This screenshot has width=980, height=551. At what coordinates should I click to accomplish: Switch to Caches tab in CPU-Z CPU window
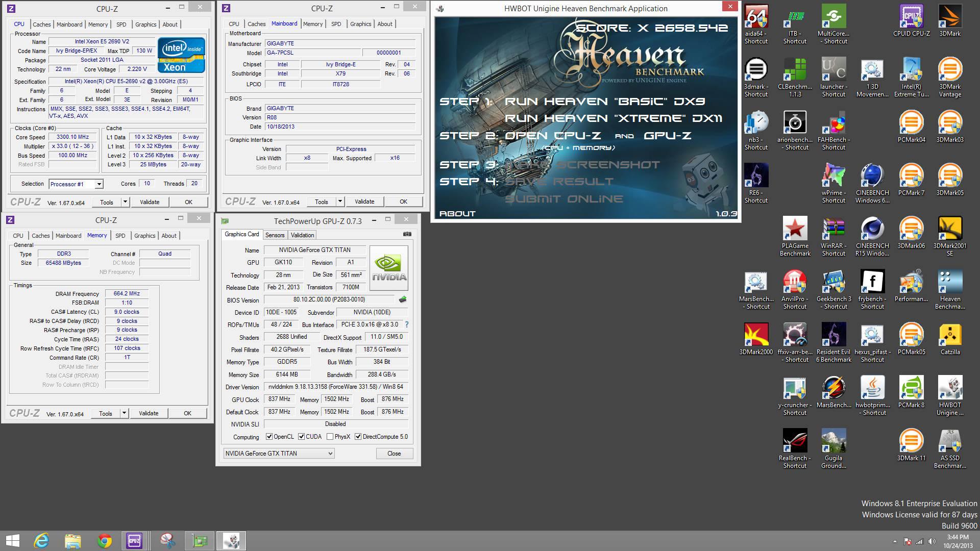[41, 24]
